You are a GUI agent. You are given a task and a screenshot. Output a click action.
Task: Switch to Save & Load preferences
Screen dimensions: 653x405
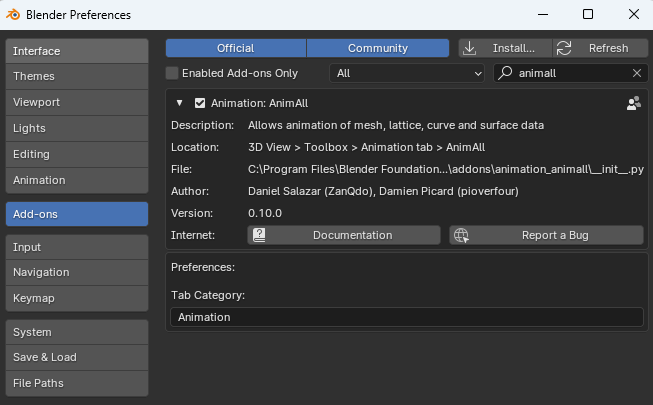click(77, 358)
